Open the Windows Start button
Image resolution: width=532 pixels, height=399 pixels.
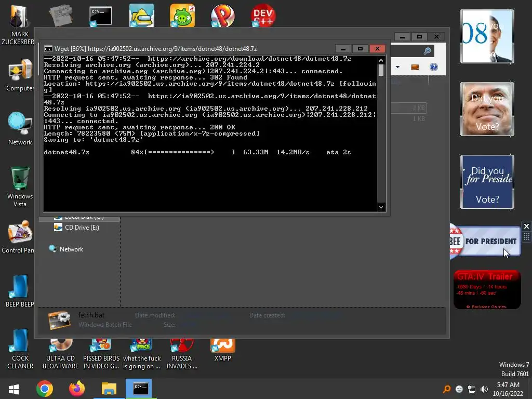(x=14, y=389)
